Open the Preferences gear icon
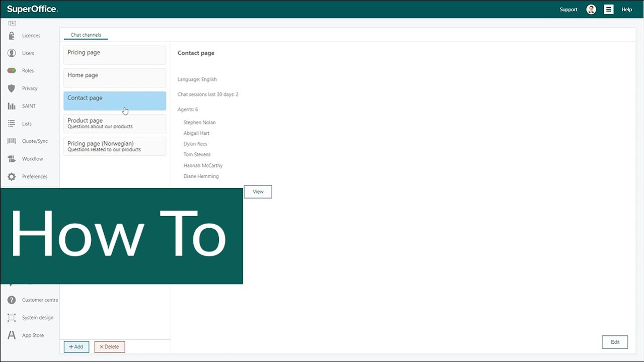 (x=12, y=176)
